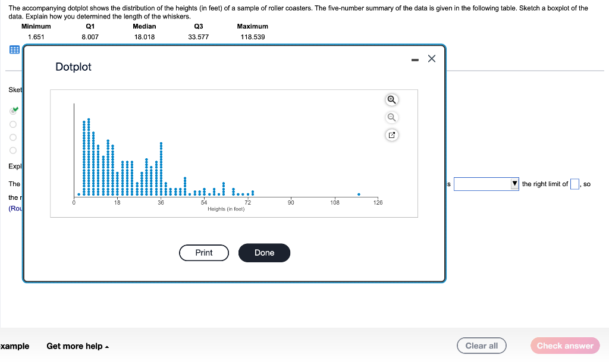The height and width of the screenshot is (364, 609).
Task: Close the Dotplot dialog with the X
Action: (431, 58)
